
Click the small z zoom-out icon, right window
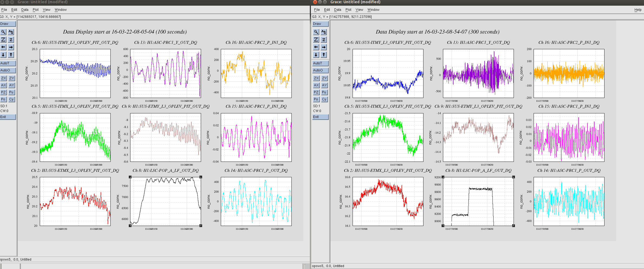point(324,40)
